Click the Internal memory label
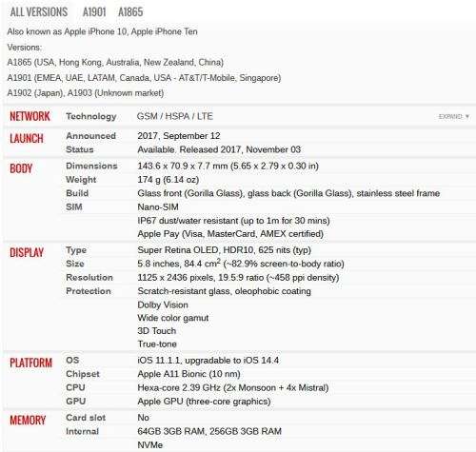 [82, 431]
